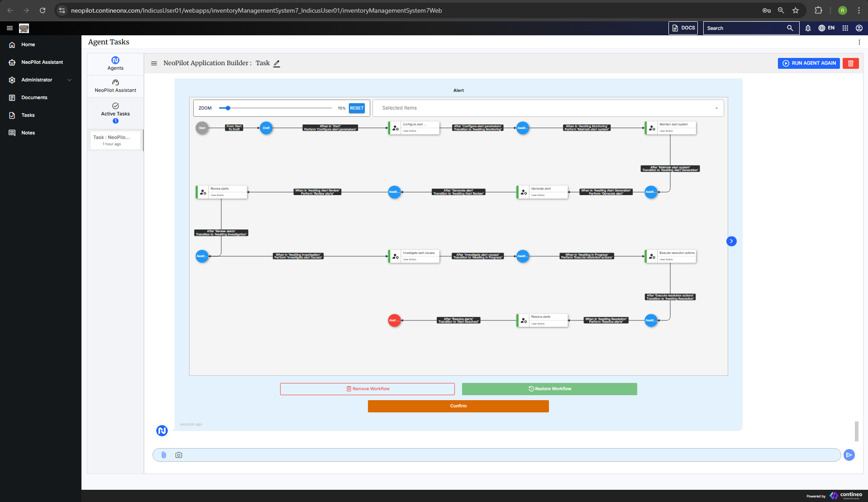Click the browser address bar URL
Viewport: 868px width, 502px height.
coord(256,10)
